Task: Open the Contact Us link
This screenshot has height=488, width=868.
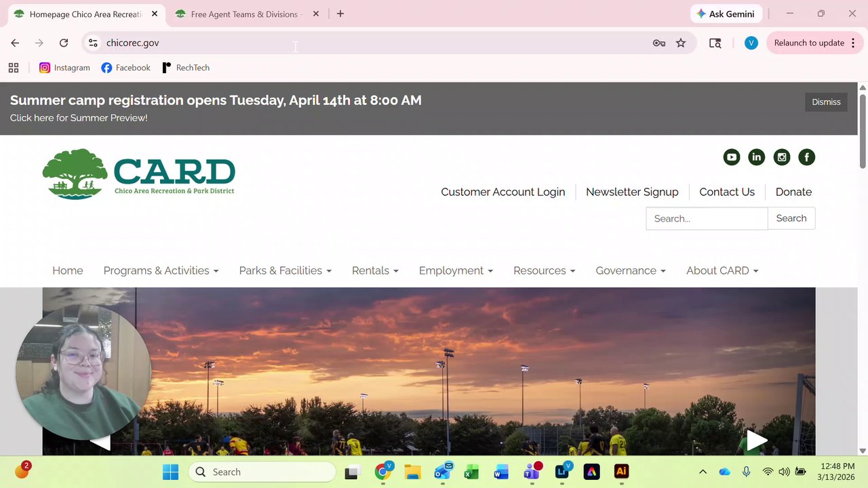Action: [x=727, y=192]
